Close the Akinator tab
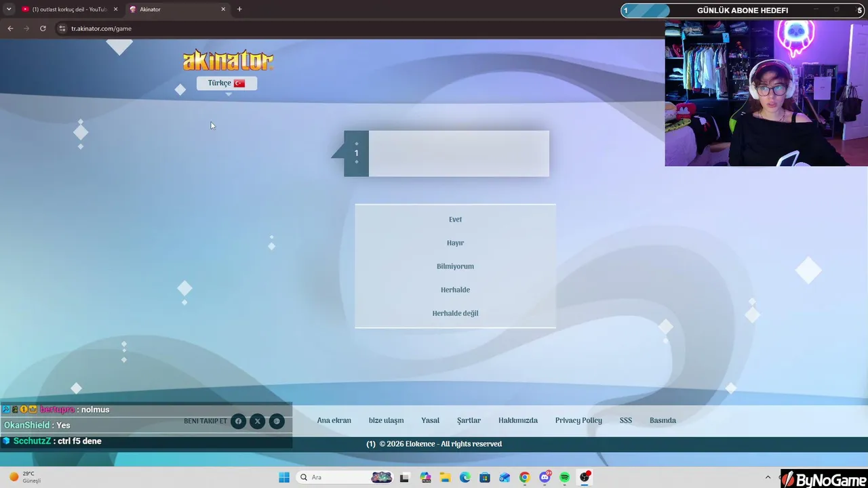This screenshot has width=868, height=488. point(223,9)
